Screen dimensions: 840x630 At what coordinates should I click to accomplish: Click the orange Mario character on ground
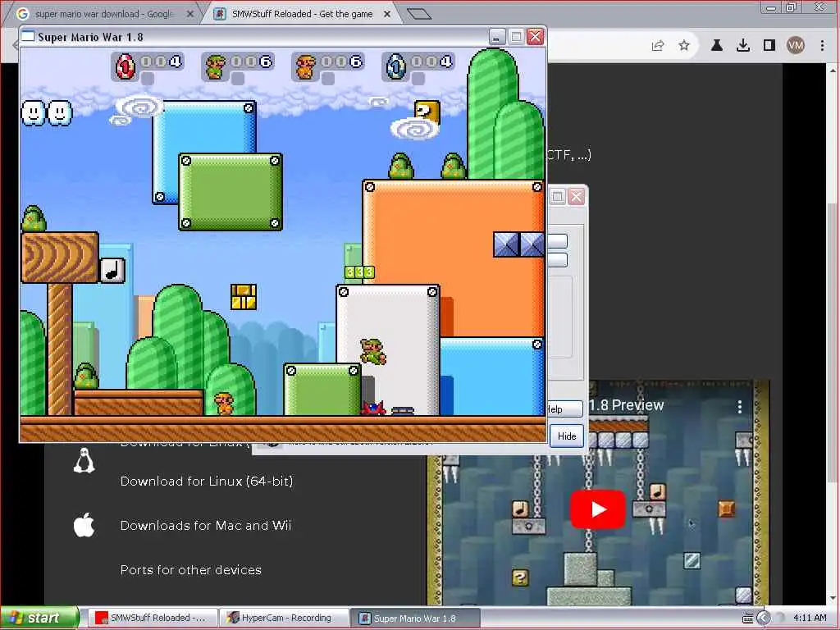(x=224, y=404)
